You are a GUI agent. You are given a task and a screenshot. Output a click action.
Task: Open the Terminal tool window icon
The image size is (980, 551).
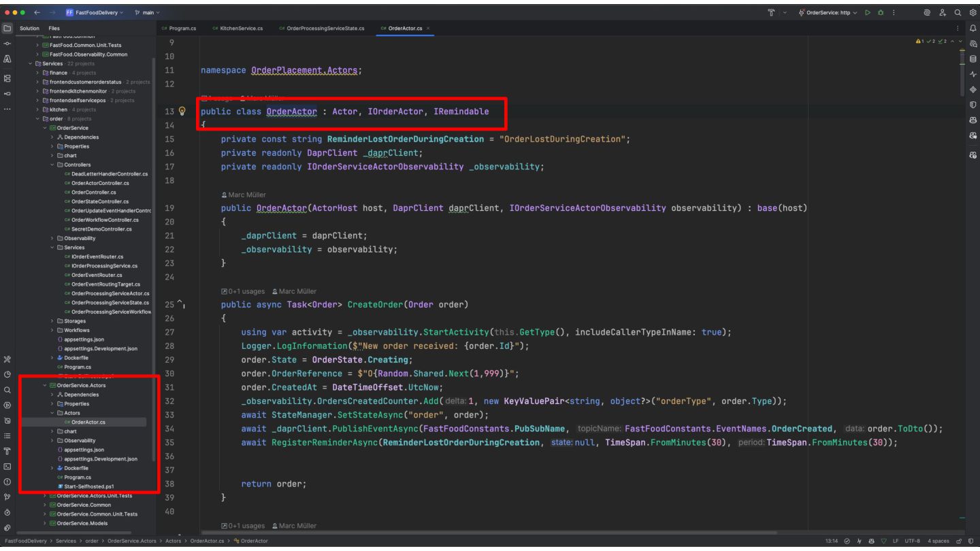click(x=7, y=466)
